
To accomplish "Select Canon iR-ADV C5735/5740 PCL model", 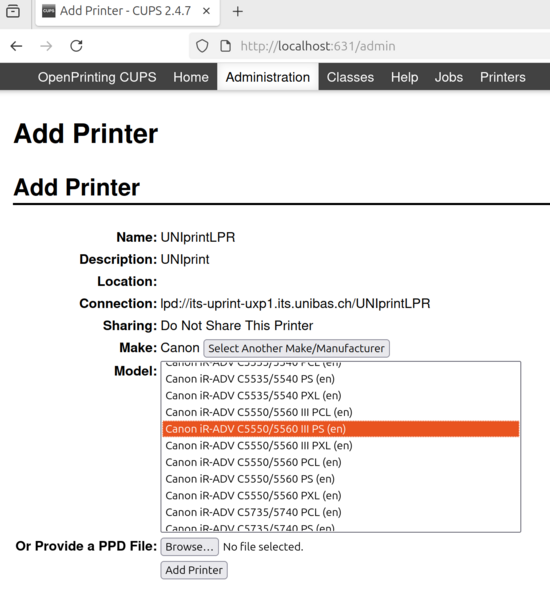I will 341,512.
